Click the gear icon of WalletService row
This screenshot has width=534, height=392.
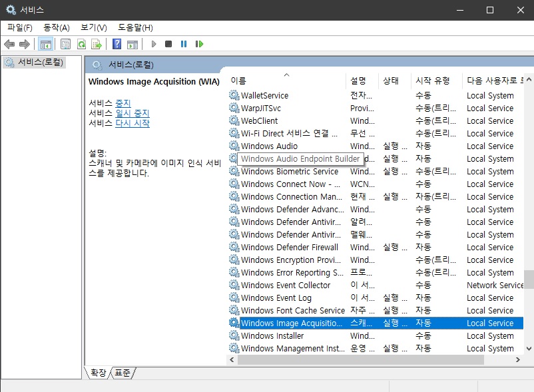tap(234, 95)
